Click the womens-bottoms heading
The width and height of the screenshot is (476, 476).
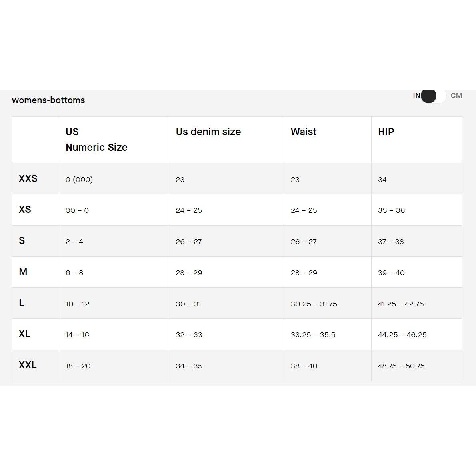tap(48, 100)
